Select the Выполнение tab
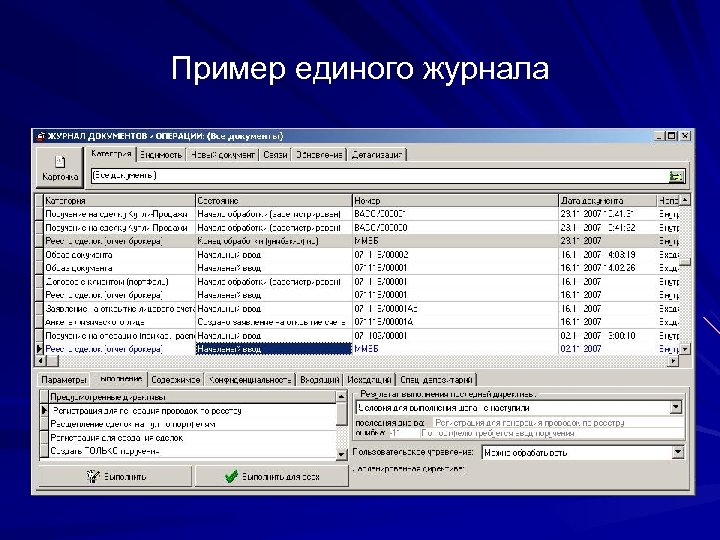The height and width of the screenshot is (540, 720). [119, 379]
